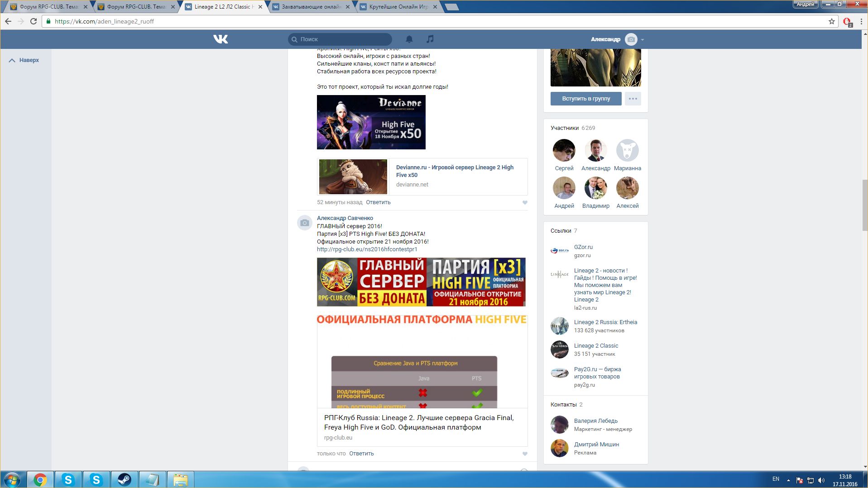Reply to the только что comment

coord(361,454)
